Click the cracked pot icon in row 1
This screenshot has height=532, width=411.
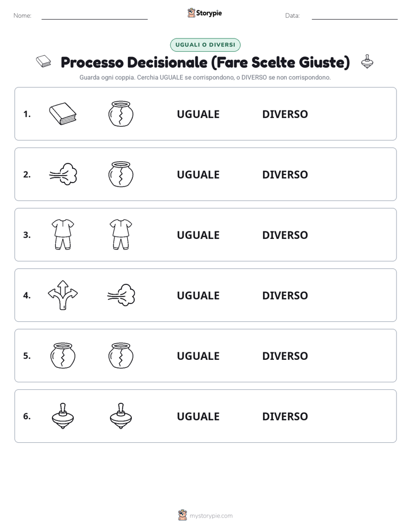click(121, 113)
